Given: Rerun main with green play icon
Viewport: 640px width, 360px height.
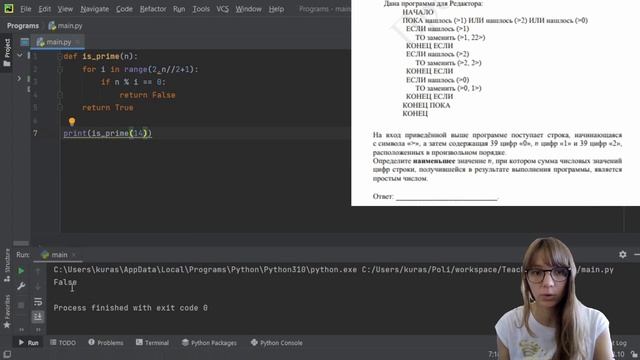Looking at the screenshot, I should pos(21,270).
